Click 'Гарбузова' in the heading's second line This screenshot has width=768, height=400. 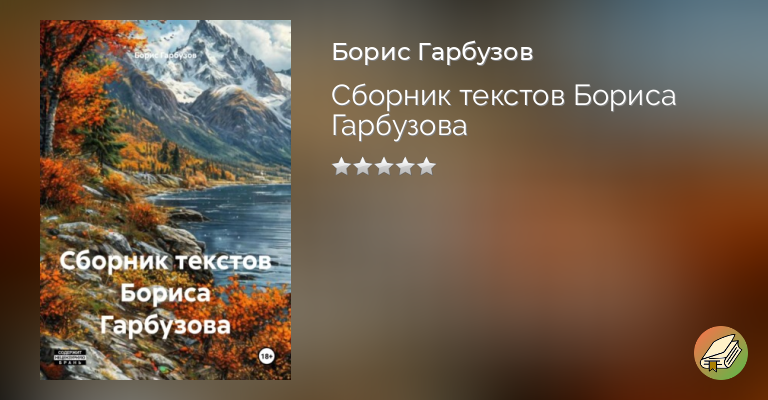point(399,126)
